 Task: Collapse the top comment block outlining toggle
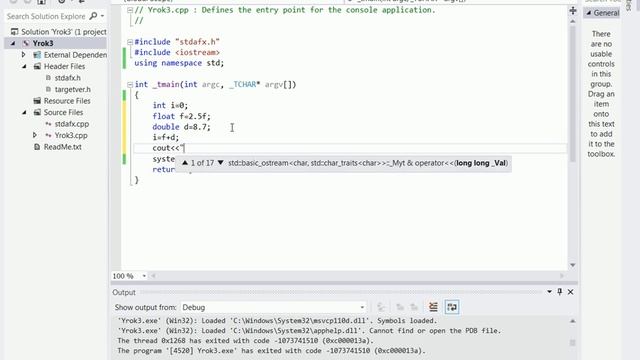tap(130, 10)
